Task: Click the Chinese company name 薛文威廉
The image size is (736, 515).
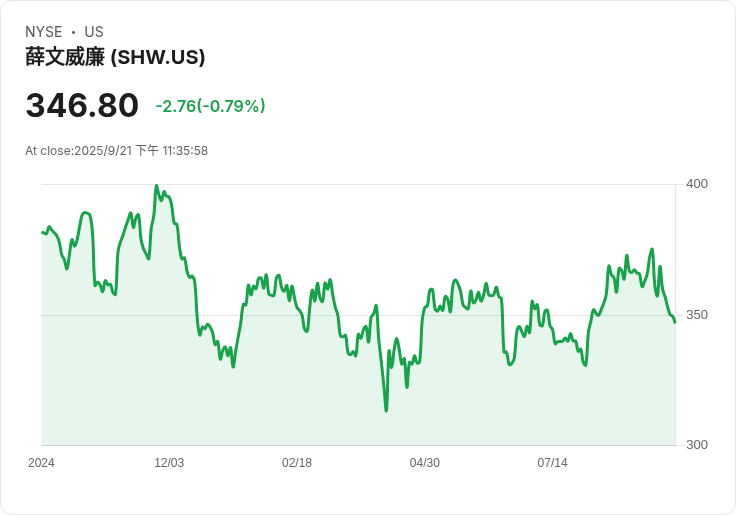Action: click(x=65, y=57)
